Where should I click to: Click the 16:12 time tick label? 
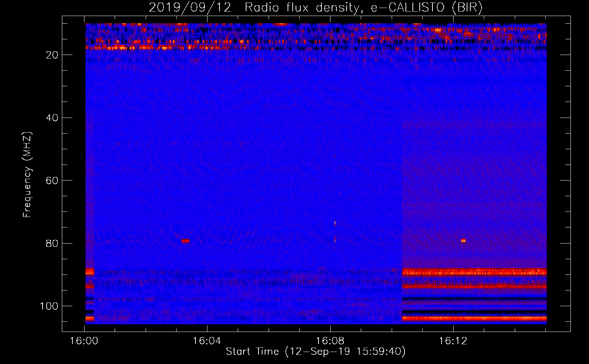pos(453,341)
